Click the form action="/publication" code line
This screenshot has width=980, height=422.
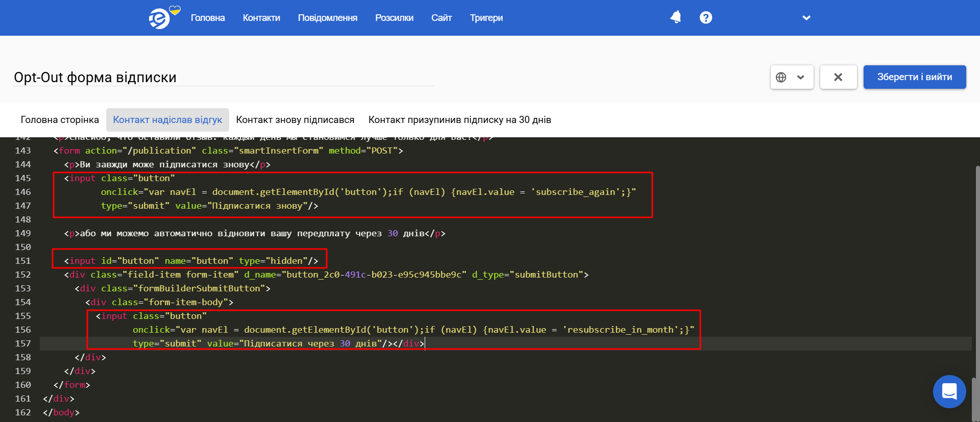(x=228, y=151)
